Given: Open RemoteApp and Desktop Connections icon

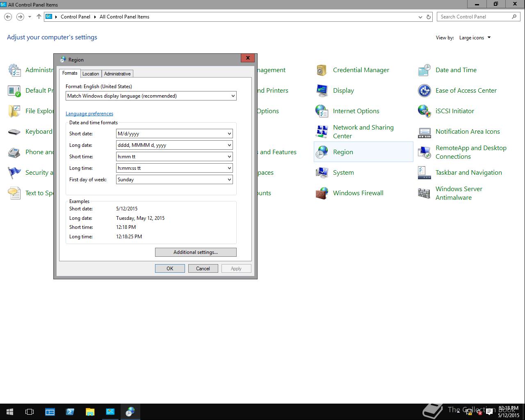Looking at the screenshot, I should tap(424, 152).
